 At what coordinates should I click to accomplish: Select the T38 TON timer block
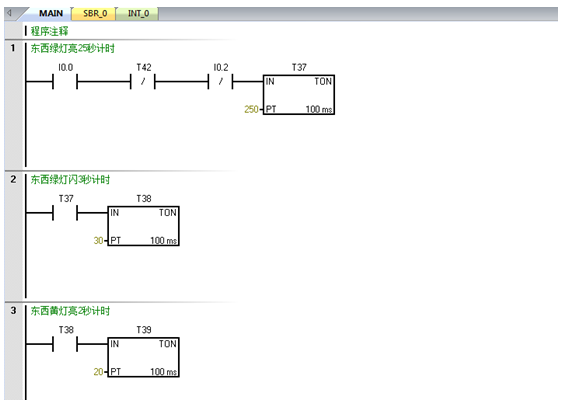(x=143, y=226)
